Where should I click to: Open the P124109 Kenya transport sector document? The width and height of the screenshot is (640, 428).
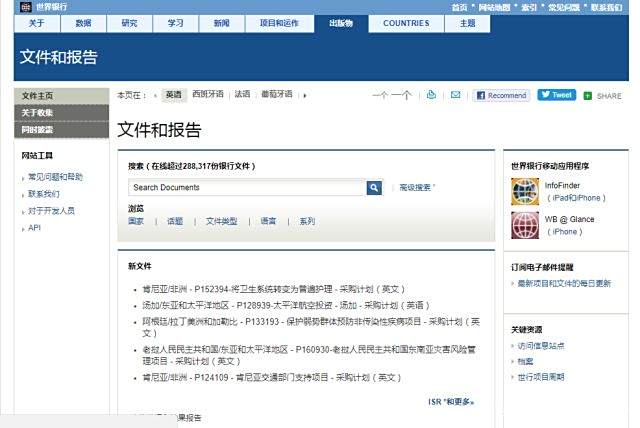click(272, 378)
